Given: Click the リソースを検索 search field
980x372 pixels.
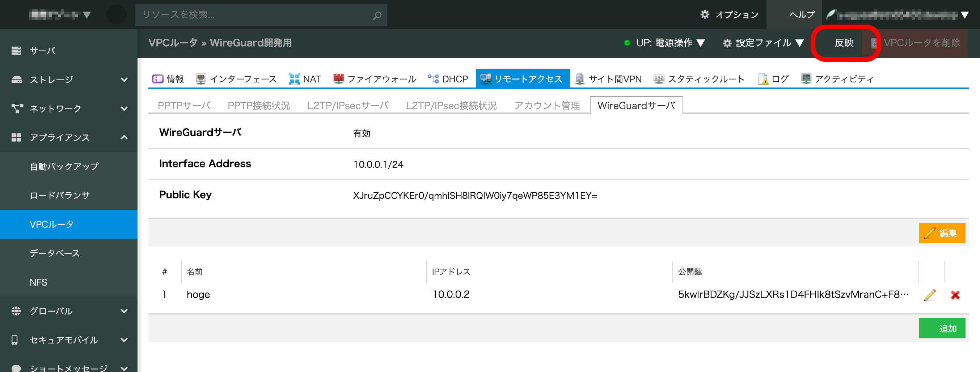Looking at the screenshot, I should tap(251, 15).
